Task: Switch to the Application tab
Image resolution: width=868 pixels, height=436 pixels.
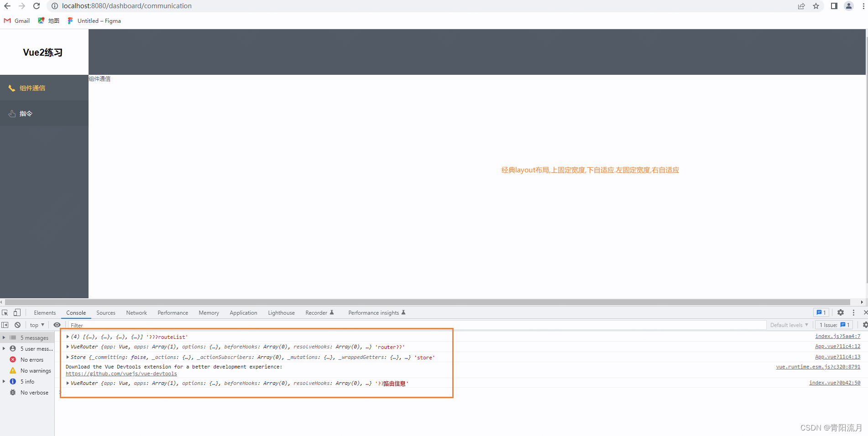Action: coord(243,313)
